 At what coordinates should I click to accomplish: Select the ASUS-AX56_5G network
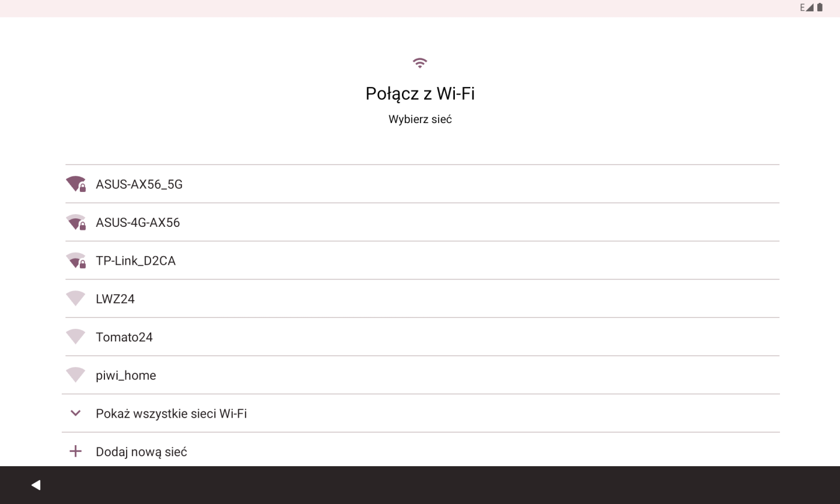coord(139,184)
